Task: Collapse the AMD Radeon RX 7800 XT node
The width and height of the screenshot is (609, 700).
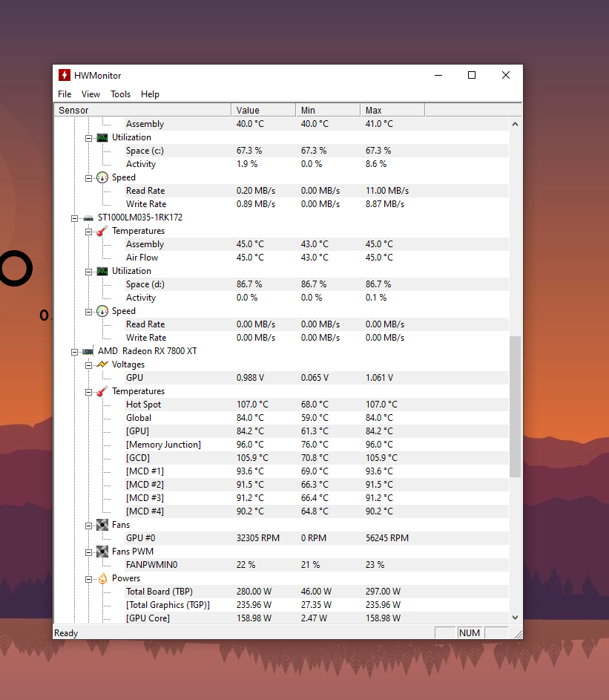Action: pos(74,352)
